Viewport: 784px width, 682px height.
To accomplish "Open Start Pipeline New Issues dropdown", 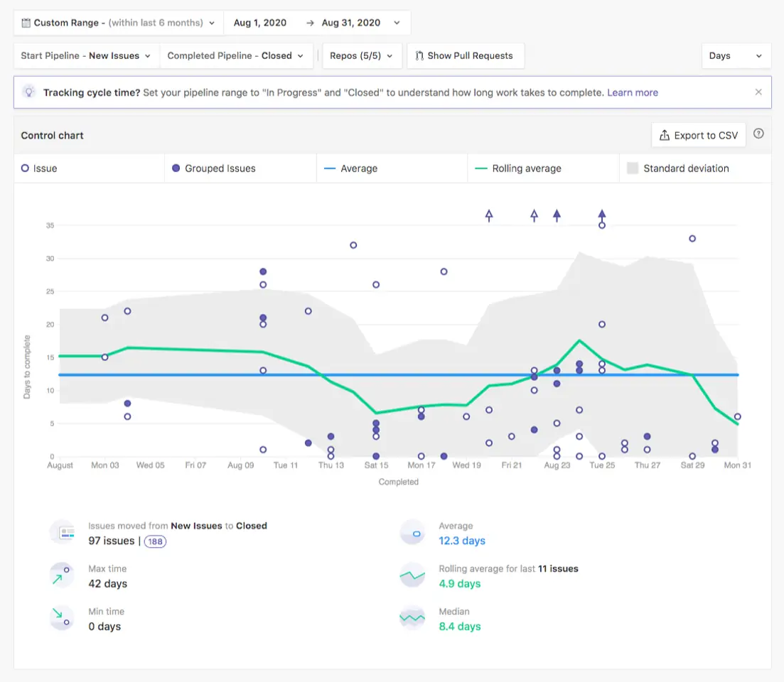I will (86, 55).
